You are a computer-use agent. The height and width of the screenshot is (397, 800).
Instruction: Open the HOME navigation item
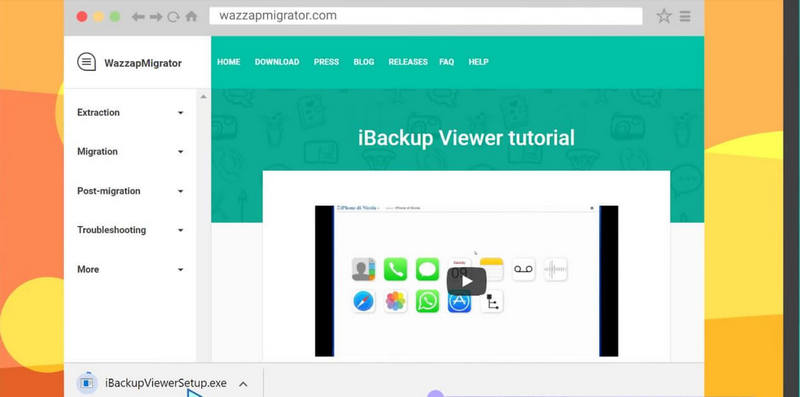[229, 62]
